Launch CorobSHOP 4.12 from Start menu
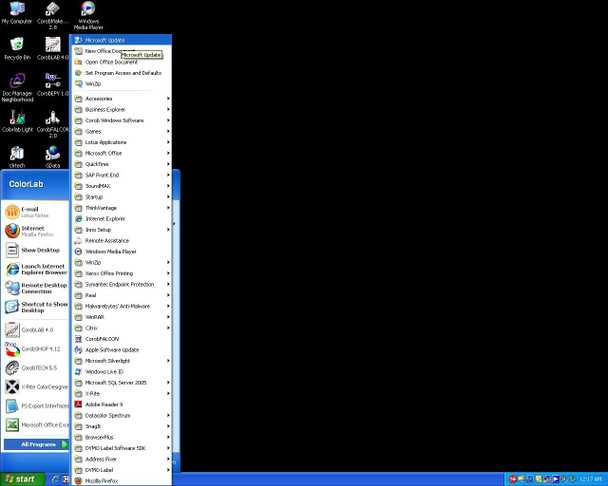 36,349
